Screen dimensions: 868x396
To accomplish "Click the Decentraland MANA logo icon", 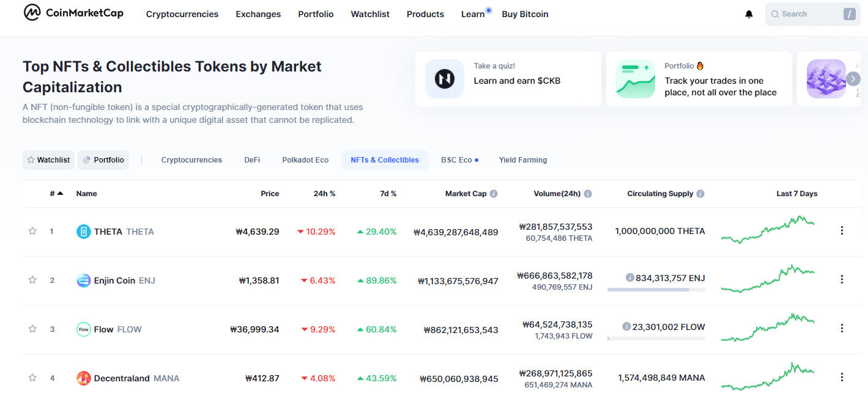I will pyautogui.click(x=84, y=378).
